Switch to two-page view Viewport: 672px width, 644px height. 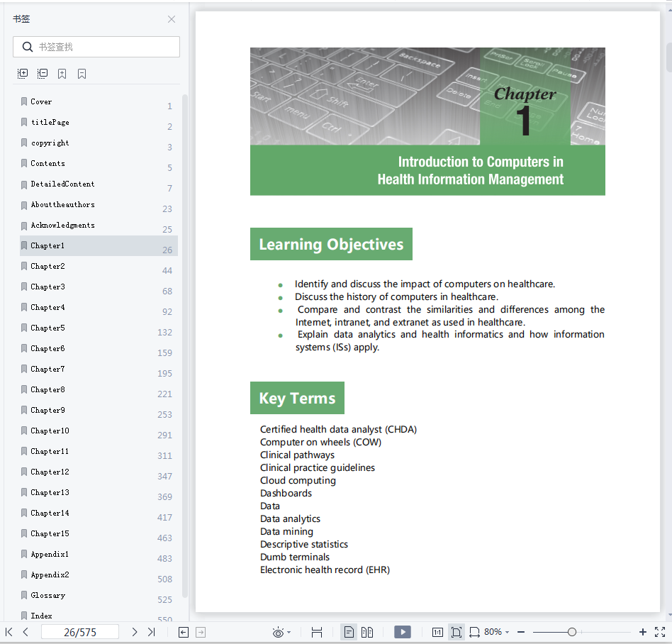tap(367, 632)
